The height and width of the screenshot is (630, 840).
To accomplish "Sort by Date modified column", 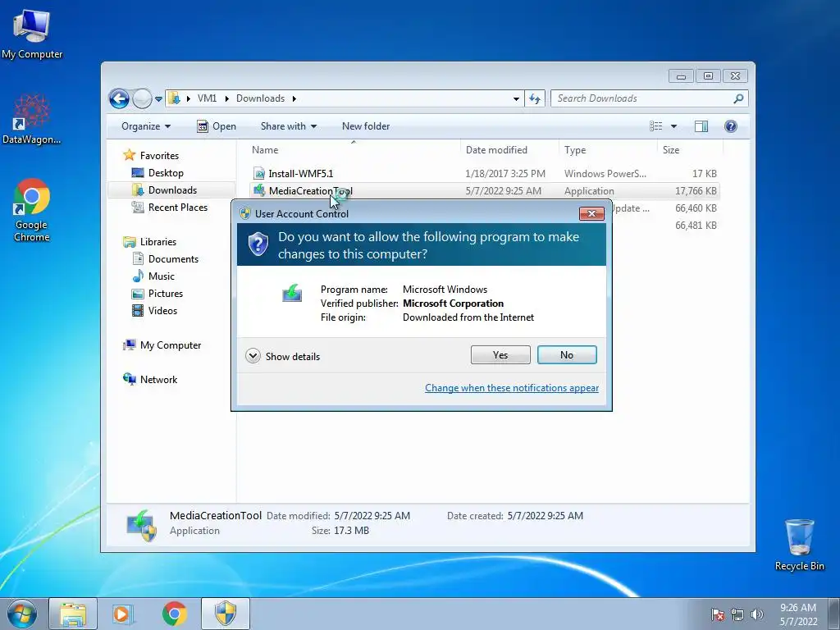I will 509,150.
